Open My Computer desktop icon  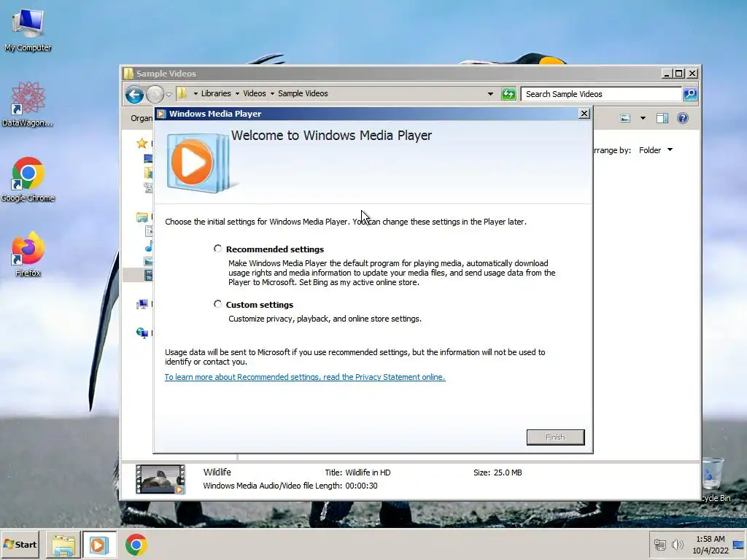(28, 30)
